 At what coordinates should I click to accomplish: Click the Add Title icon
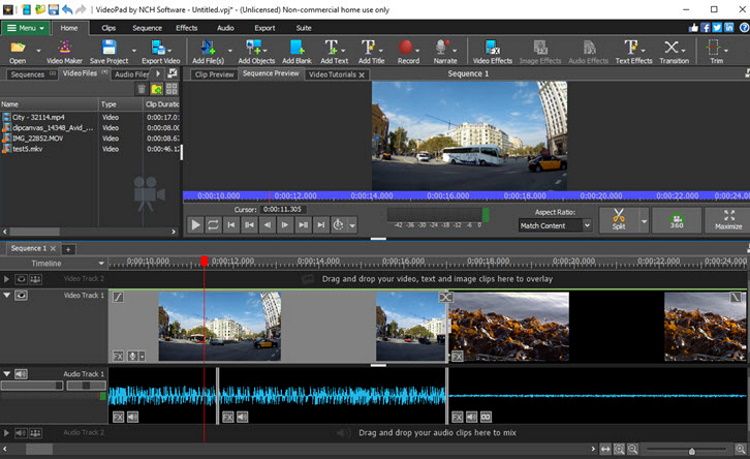point(371,52)
